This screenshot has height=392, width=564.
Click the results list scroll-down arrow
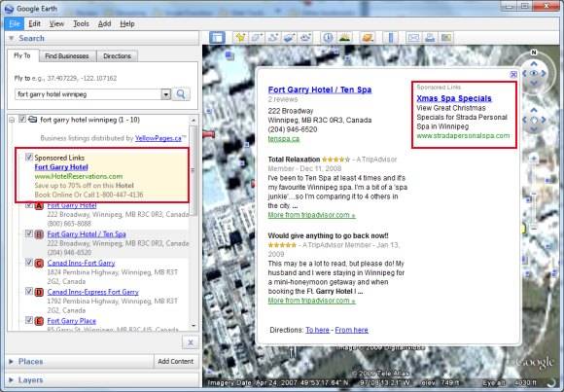coord(194,326)
